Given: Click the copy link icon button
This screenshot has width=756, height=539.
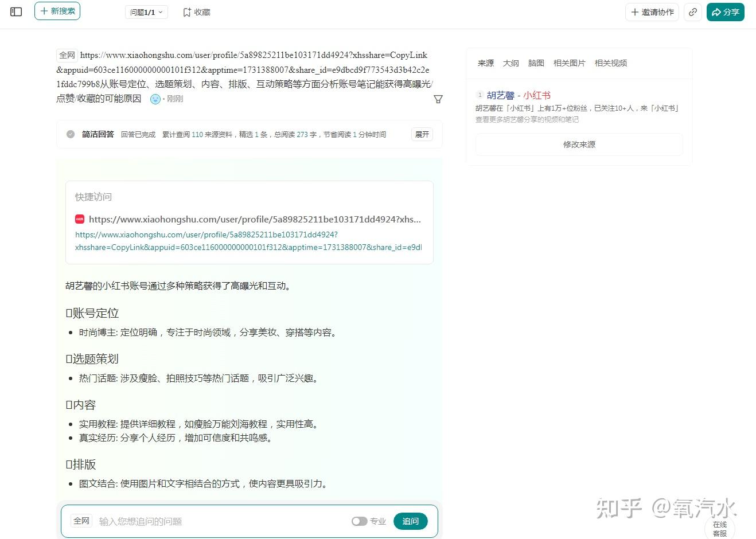Looking at the screenshot, I should pyautogui.click(x=693, y=12).
